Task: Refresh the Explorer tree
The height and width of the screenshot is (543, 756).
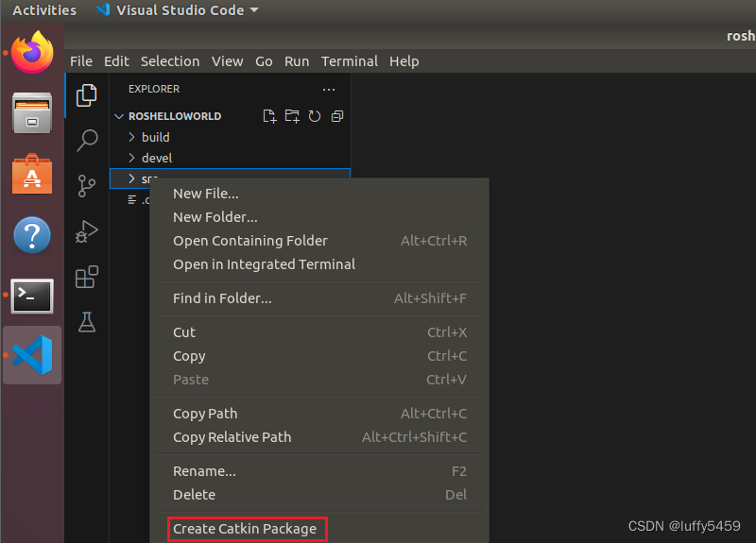Action: click(x=315, y=116)
